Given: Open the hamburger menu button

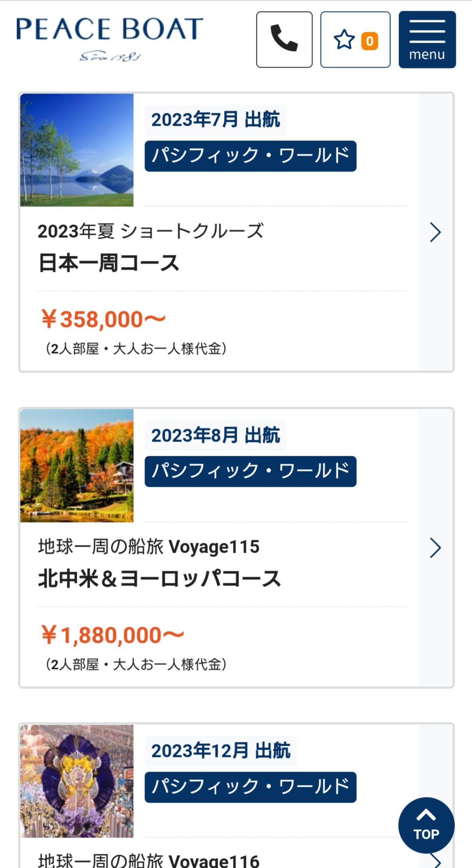Looking at the screenshot, I should pyautogui.click(x=427, y=39).
